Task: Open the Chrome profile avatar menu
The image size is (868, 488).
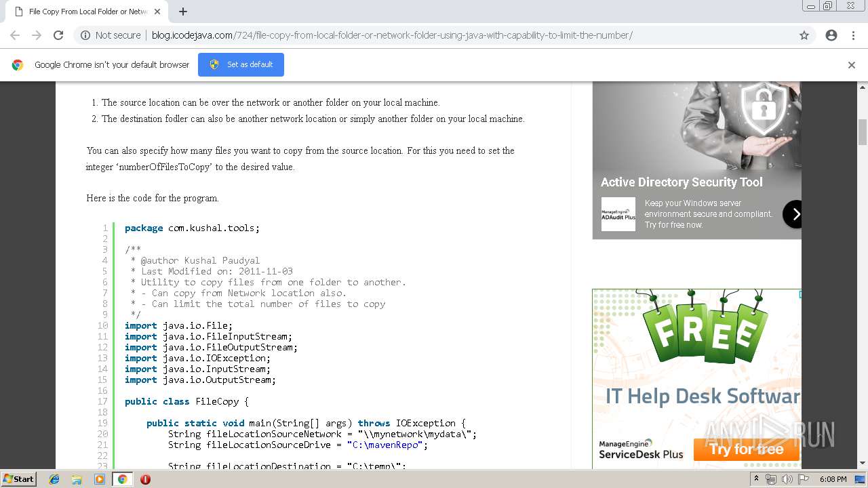Action: (831, 35)
